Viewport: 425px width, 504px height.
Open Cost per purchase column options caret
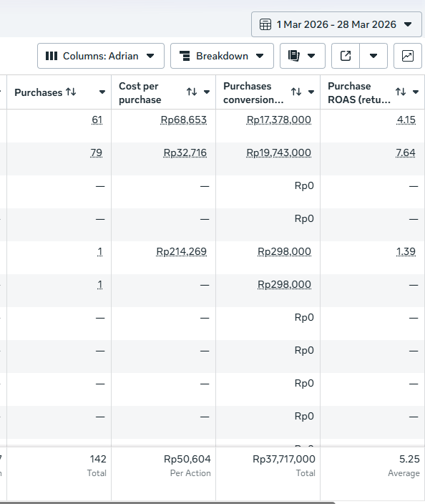coord(207,92)
